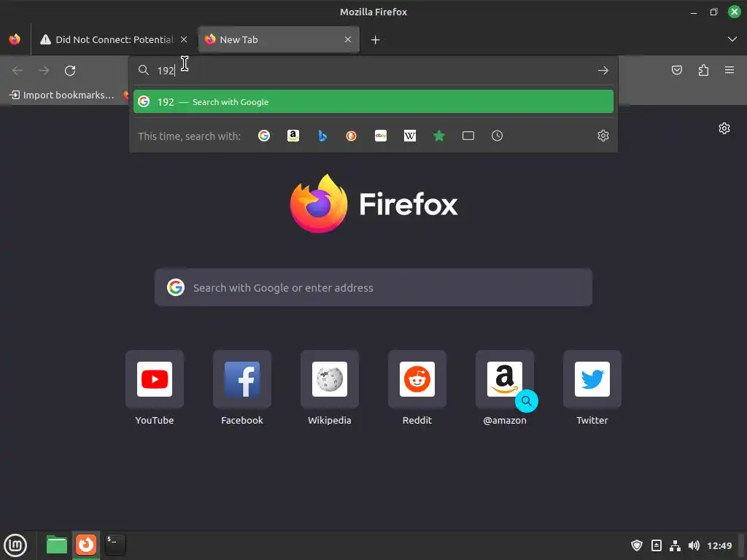Search in open Tabs icon
The width and height of the screenshot is (747, 560).
(468, 136)
